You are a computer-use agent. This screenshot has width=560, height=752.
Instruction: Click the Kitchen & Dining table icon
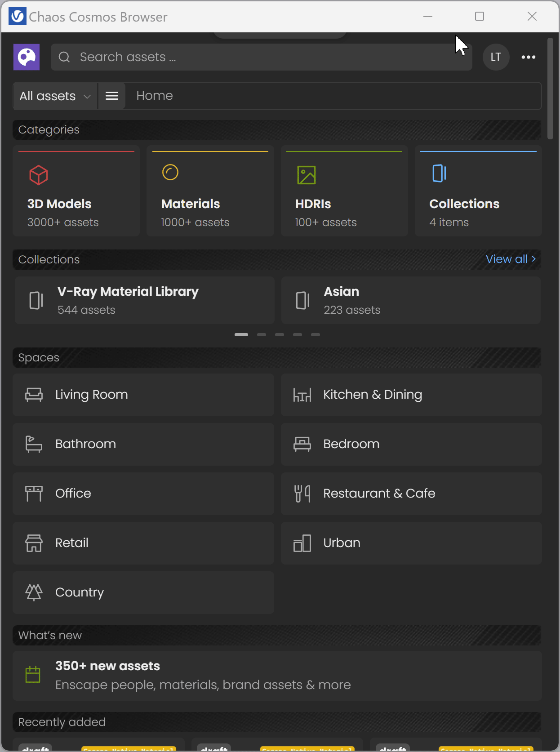coord(302,395)
